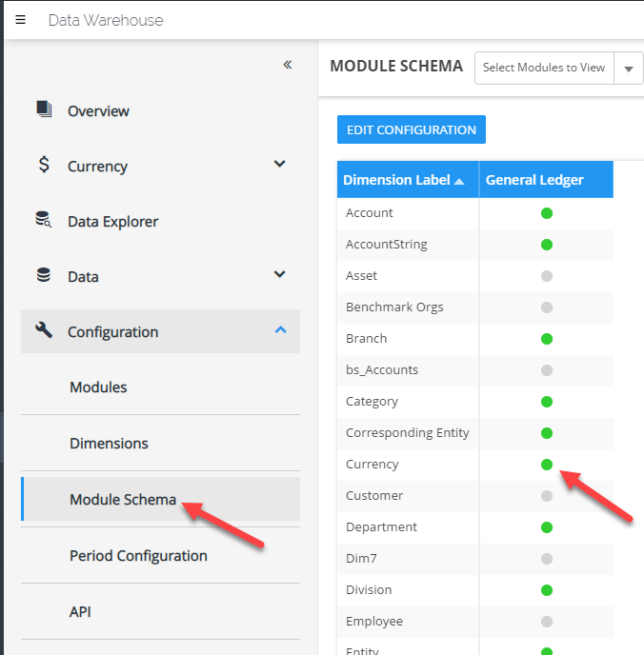The width and height of the screenshot is (644, 655).
Task: Expand the Currency submenu chevron
Action: click(x=279, y=164)
